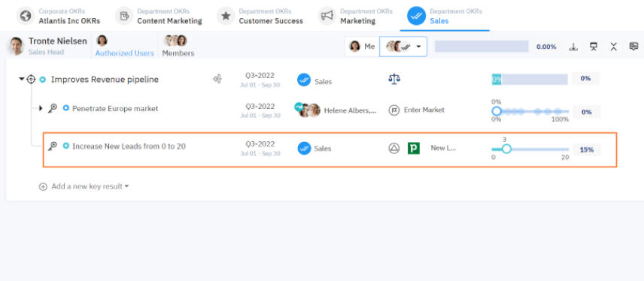
Task: Click the overall department progress bar
Action: pos(481,47)
